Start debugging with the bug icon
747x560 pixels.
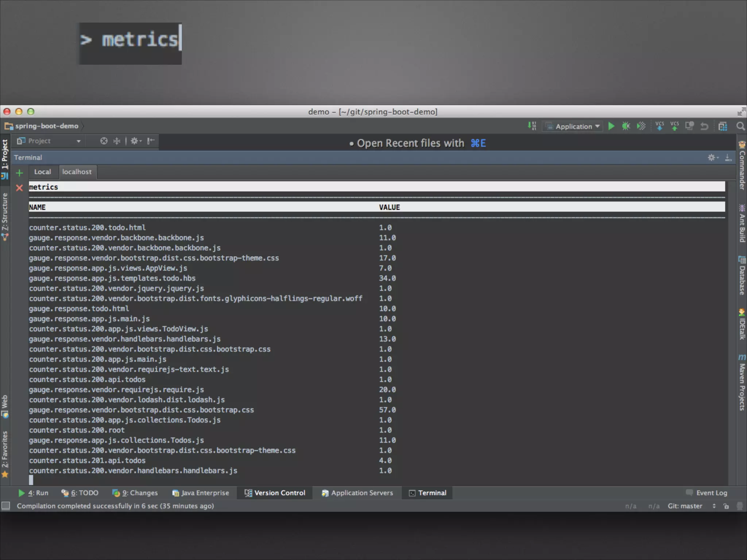[x=626, y=126]
